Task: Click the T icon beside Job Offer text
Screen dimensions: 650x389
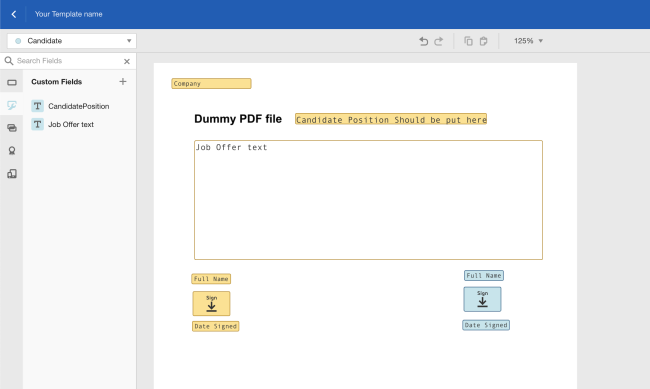Action: click(37, 124)
